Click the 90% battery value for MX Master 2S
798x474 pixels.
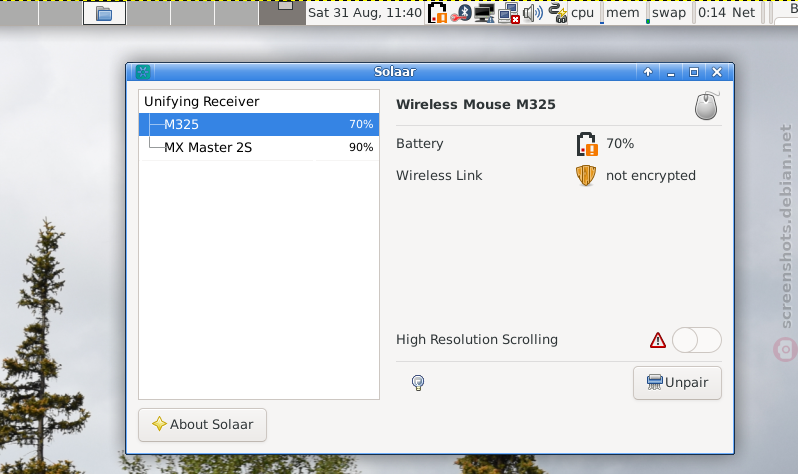(361, 148)
